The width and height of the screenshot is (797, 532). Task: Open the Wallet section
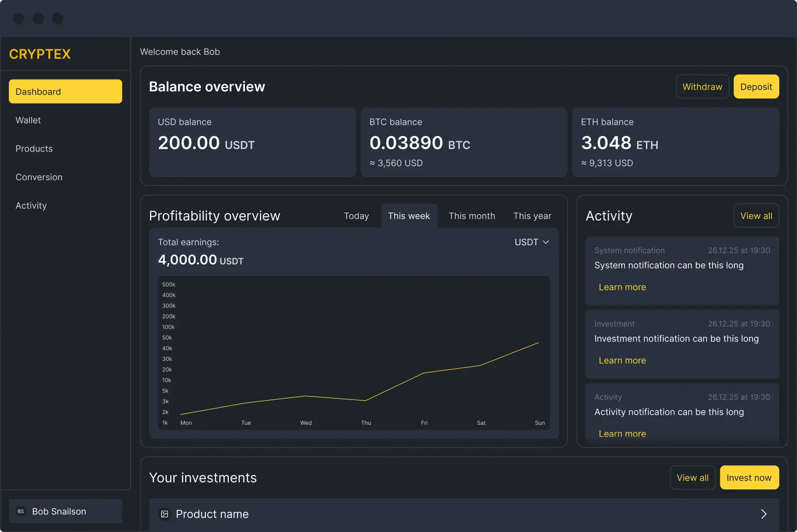point(28,120)
